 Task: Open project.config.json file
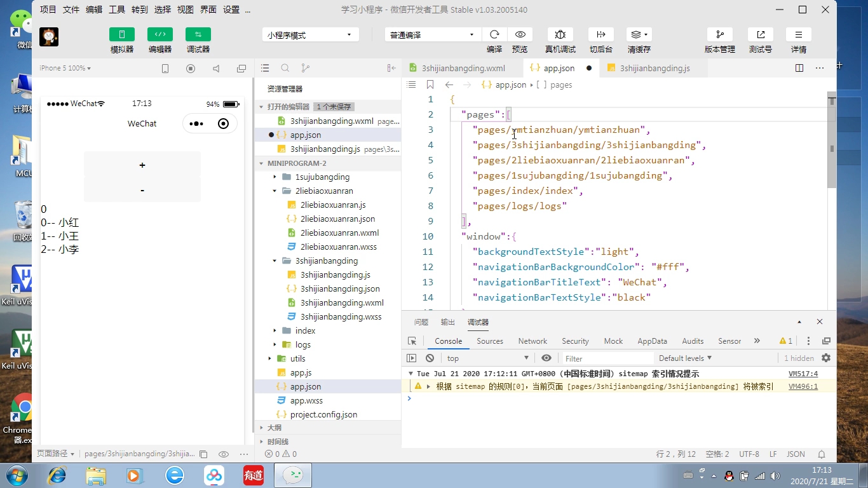(x=323, y=414)
